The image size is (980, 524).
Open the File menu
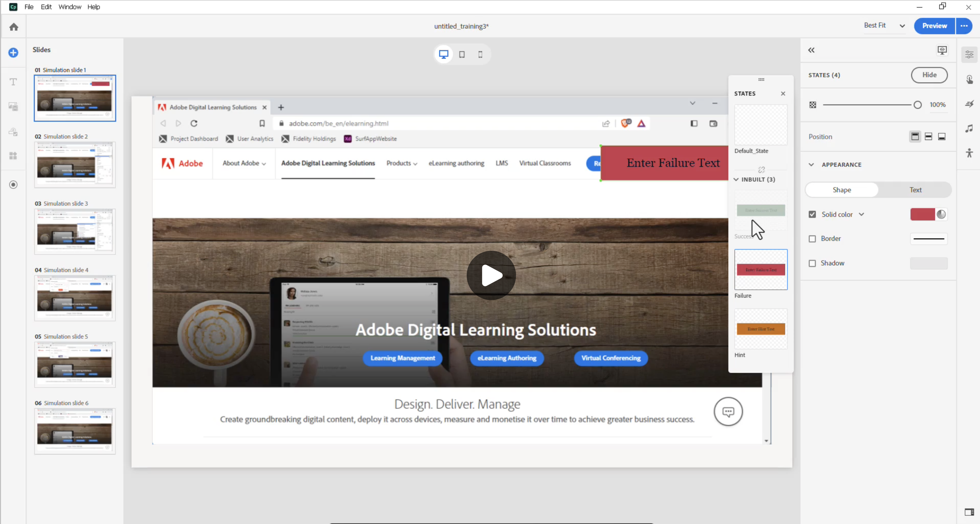29,7
